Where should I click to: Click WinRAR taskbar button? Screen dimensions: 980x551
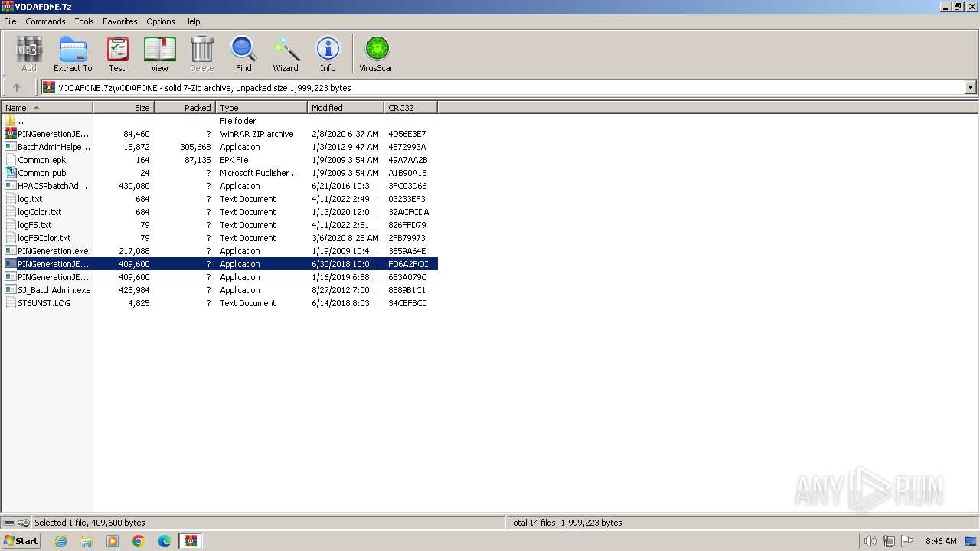click(190, 541)
